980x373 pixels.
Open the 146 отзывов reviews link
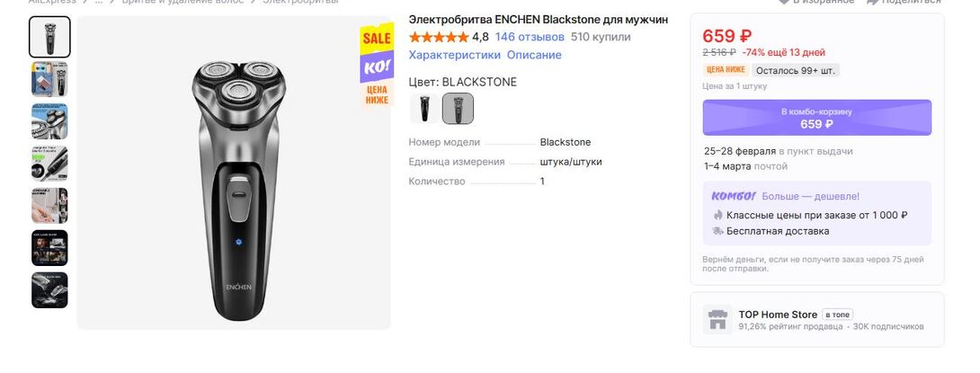(530, 37)
